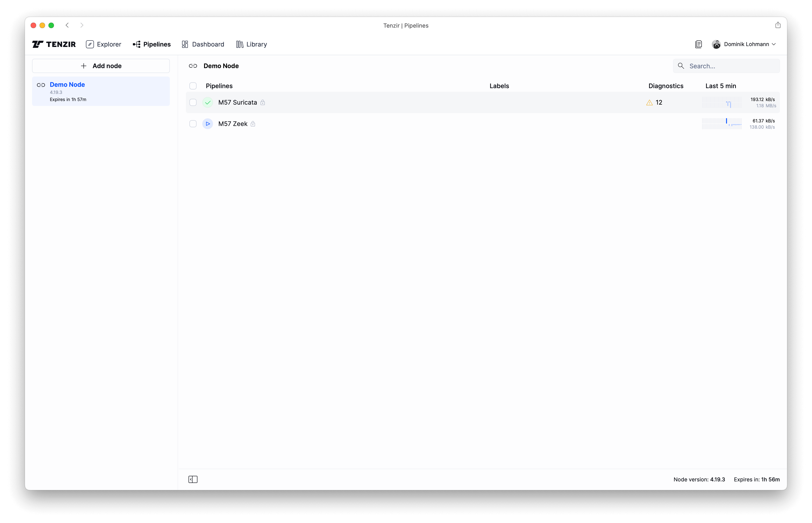Image resolution: width=812 pixels, height=523 pixels.
Task: Click the diagnostics count 12
Action: point(659,103)
